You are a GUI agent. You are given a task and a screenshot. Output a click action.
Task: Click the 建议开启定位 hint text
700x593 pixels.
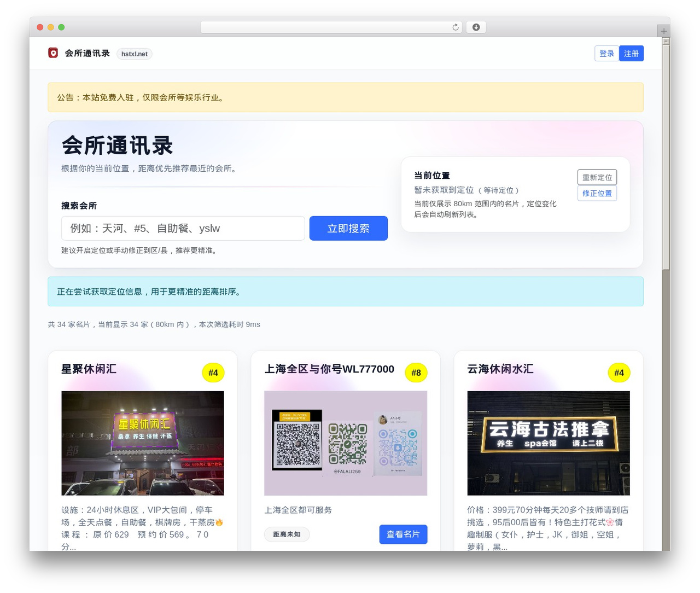click(x=141, y=251)
